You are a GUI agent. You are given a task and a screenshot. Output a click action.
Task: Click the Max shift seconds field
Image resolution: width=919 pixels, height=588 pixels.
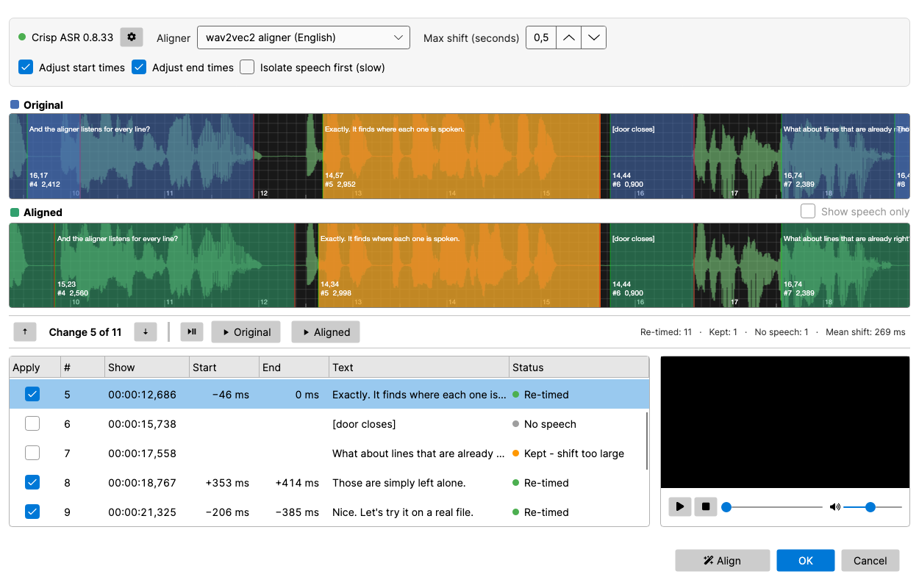click(x=540, y=37)
